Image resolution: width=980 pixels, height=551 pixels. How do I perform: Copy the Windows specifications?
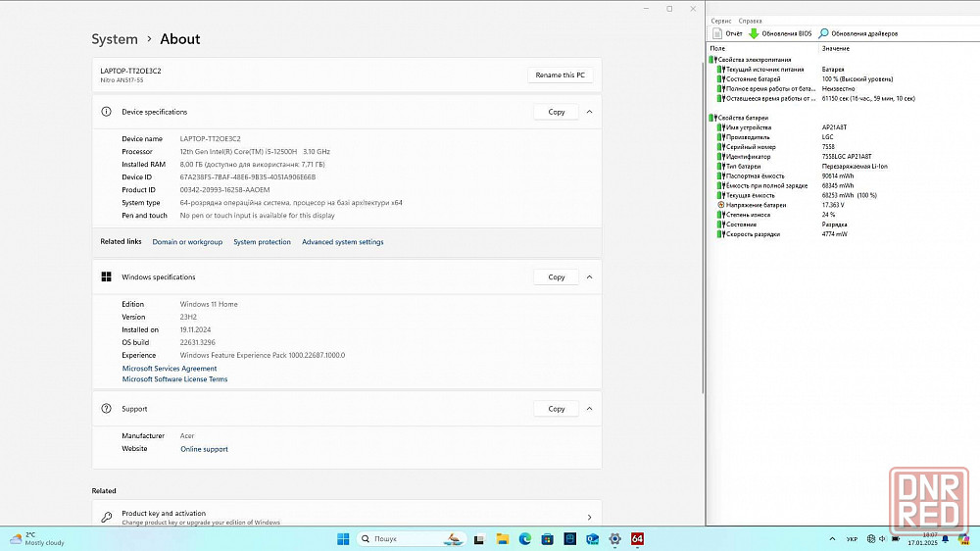coord(557,277)
